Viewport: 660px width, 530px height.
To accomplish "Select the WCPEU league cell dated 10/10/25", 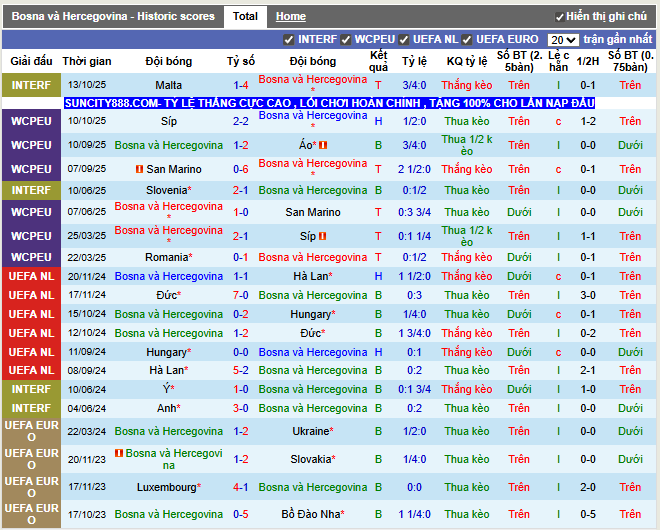I will click(32, 121).
